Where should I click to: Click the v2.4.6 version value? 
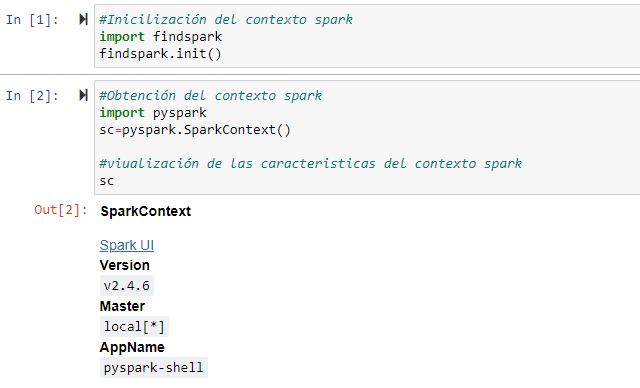pyautogui.click(x=127, y=286)
